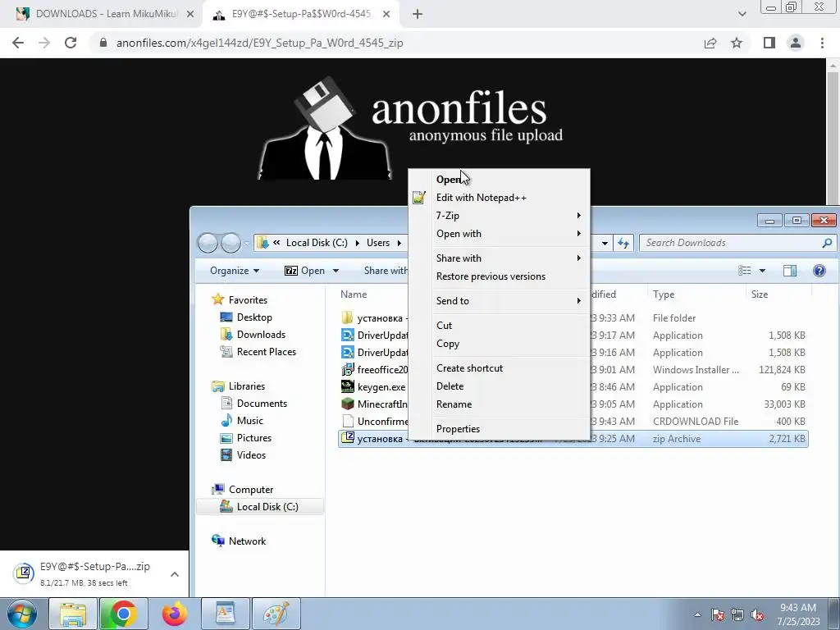Open Videos library

click(251, 454)
